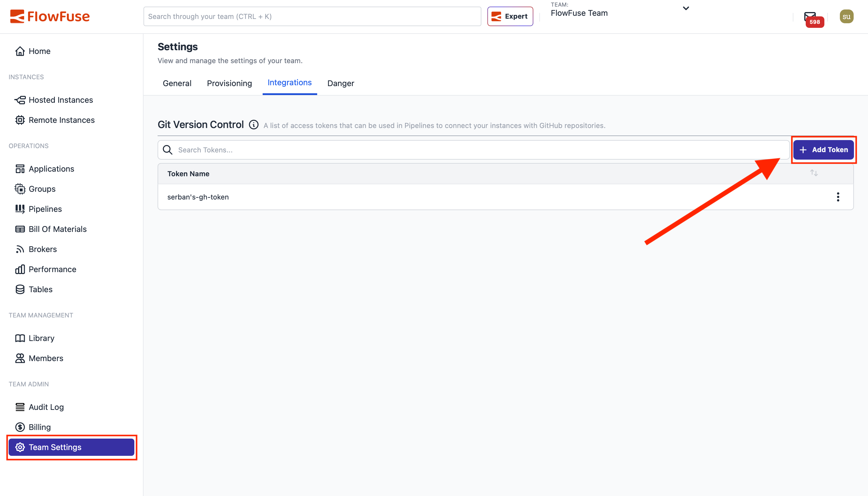Click the Expert button
Viewport: 868px width, 496px height.
tap(510, 16)
